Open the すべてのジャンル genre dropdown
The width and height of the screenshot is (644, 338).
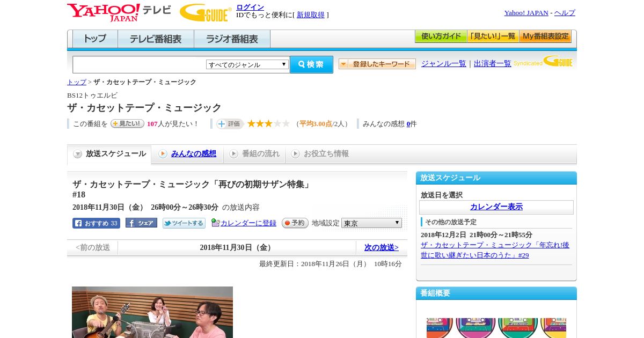coord(247,64)
